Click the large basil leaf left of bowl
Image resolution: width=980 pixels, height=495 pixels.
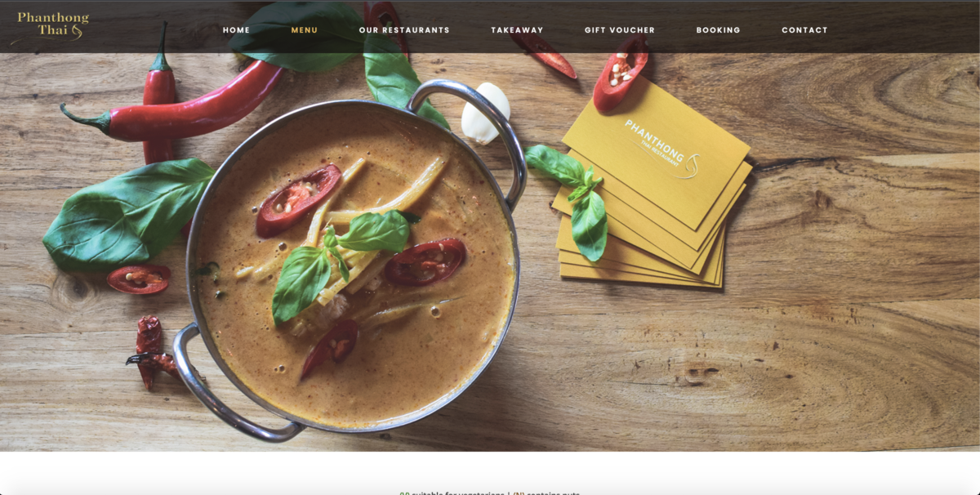click(128, 215)
